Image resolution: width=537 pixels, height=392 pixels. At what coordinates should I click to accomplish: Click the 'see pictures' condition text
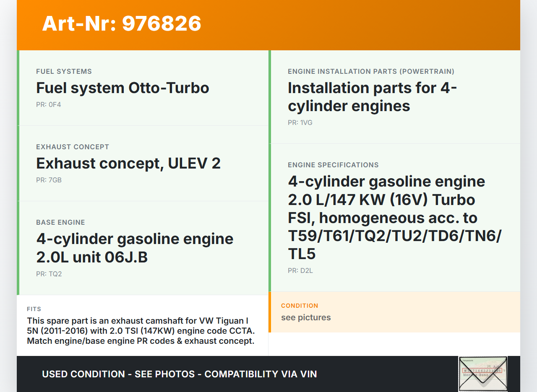coord(306,317)
